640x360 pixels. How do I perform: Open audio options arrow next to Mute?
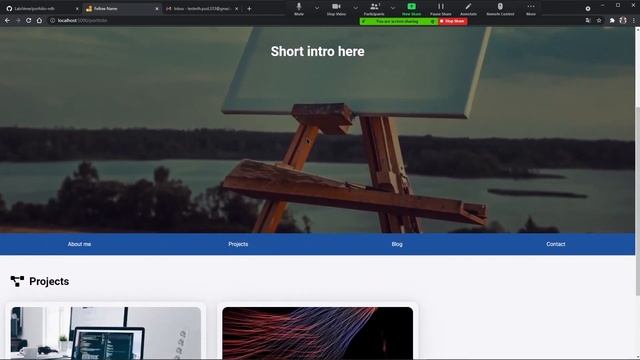[317, 8]
